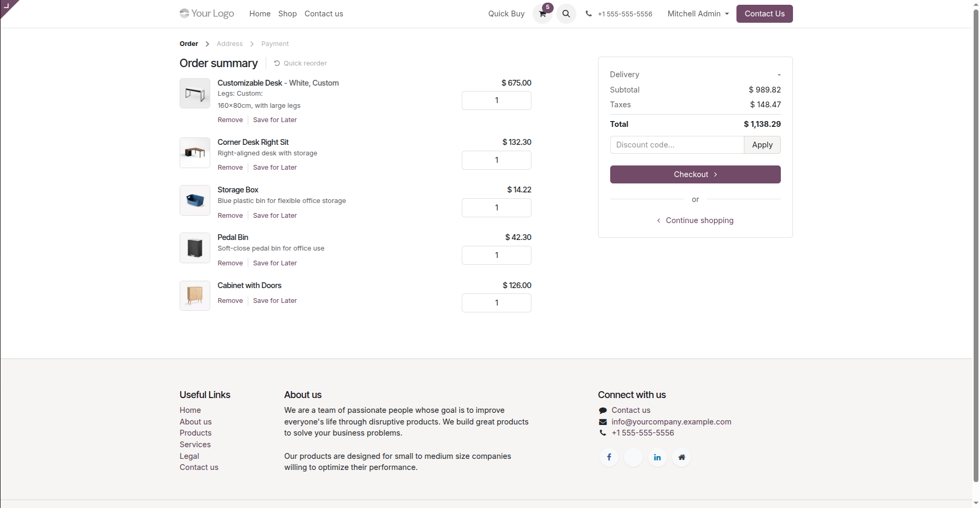
Task: Click Continue shopping link
Action: point(695,220)
